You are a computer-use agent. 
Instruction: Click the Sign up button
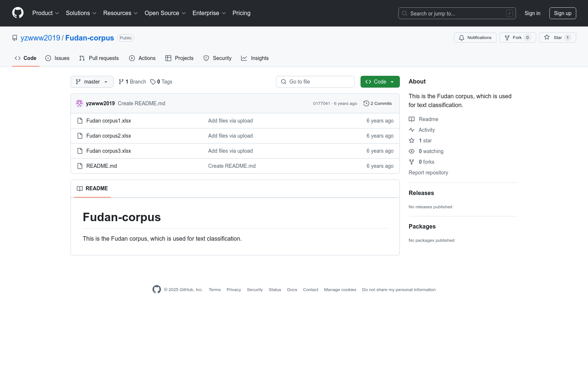tap(563, 13)
